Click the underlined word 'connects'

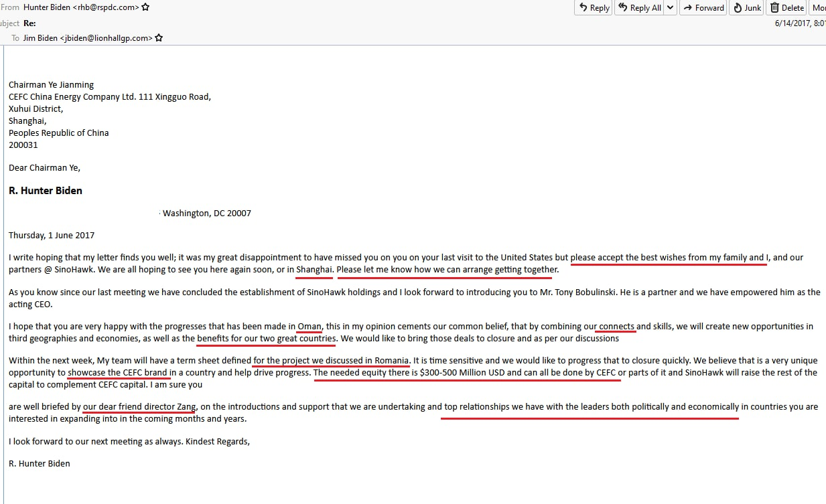click(617, 327)
